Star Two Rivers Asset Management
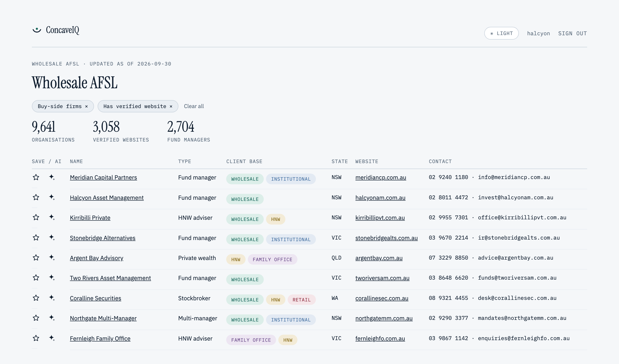The image size is (619, 364). [36, 278]
